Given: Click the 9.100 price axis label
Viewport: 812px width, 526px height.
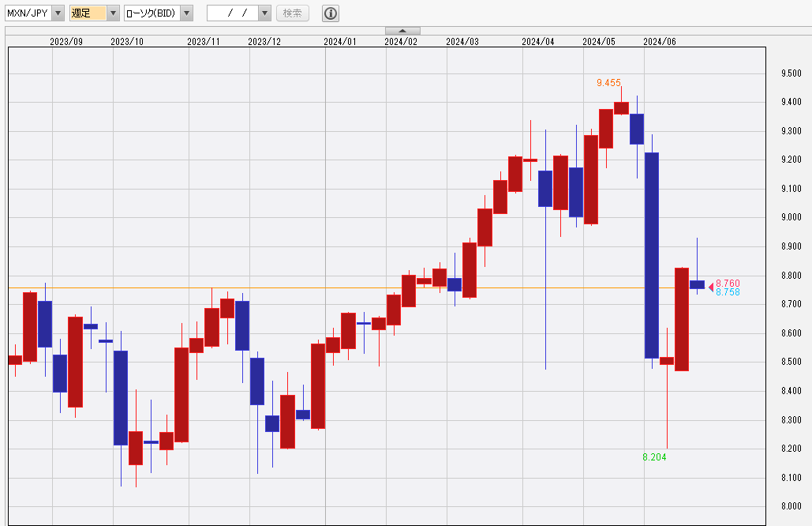Looking at the screenshot, I should [791, 188].
